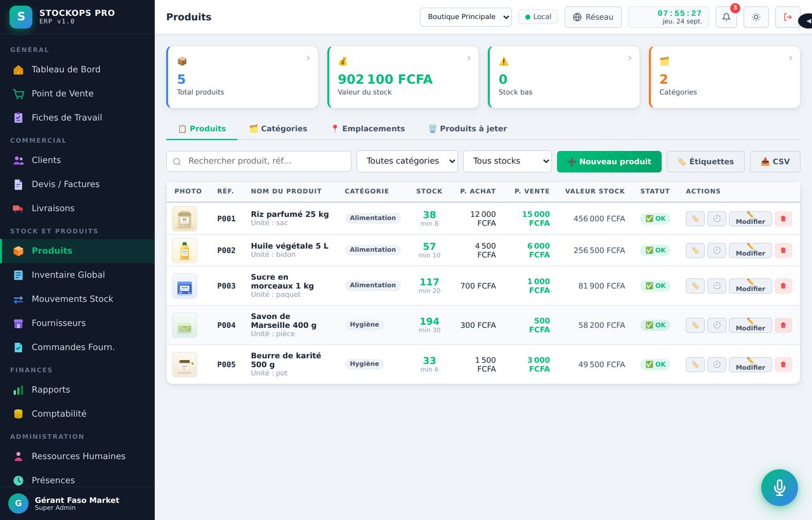Open the Étiquettes button
Screen dimensions: 812x520
(705, 162)
